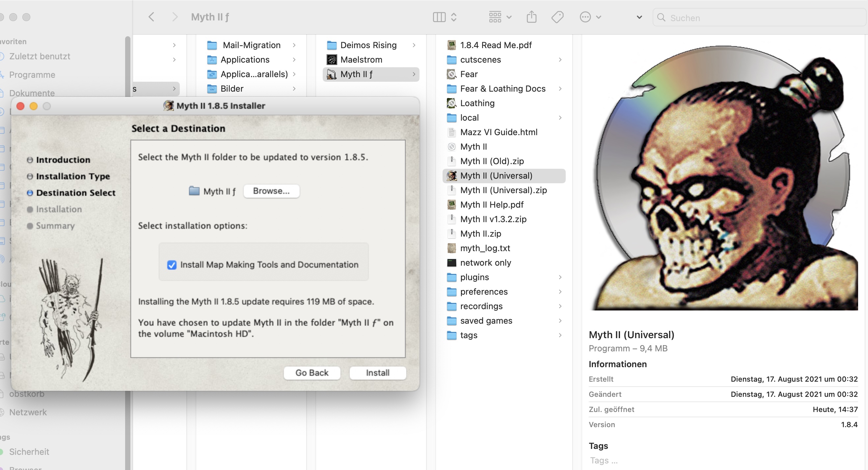Open the grouping options icon in the toolbar
The width and height of the screenshot is (868, 470).
coord(495,17)
